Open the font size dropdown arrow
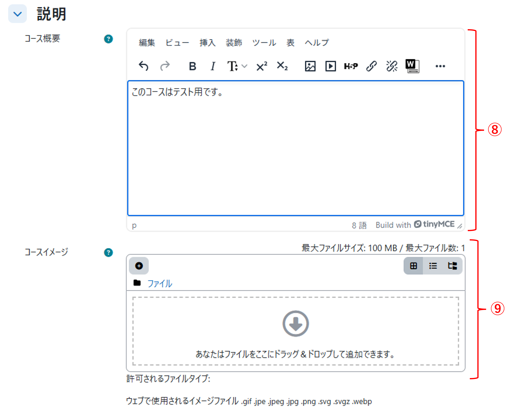Viewport: 513px width, 420px height. (245, 66)
